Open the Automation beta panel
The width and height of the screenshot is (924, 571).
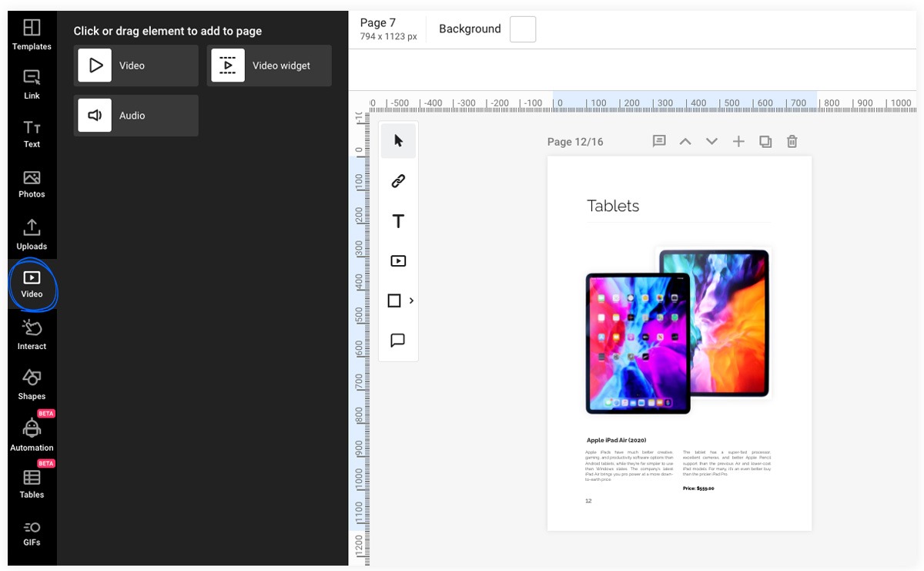(32, 435)
